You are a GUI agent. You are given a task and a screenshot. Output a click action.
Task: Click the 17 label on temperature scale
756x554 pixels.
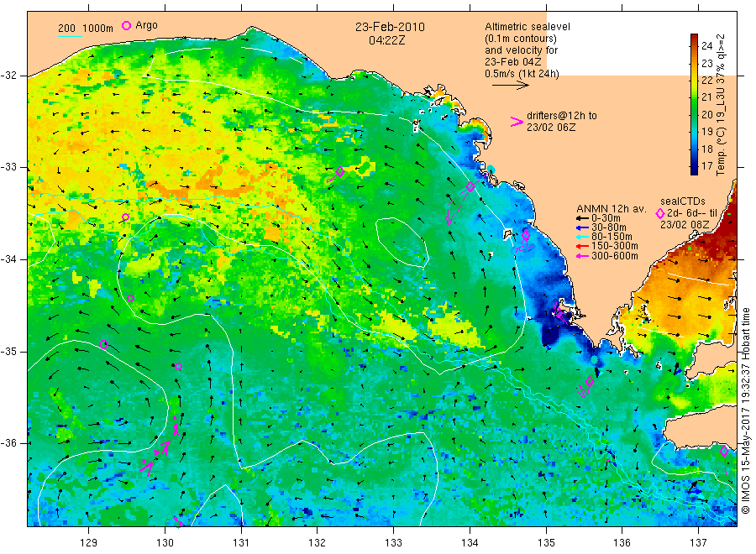coord(706,165)
